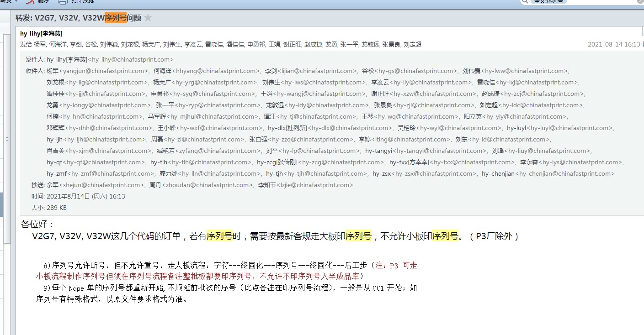644x335 pixels.
Task: Click recipient 肖吉美 hy-xjm@chinafastprint.com
Action: click(99, 151)
